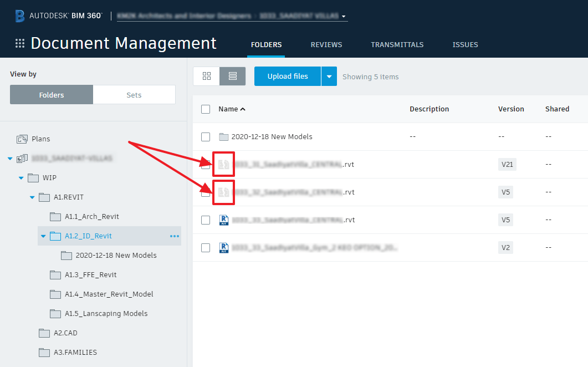Click the Upload files button
The width and height of the screenshot is (588, 367).
[x=287, y=77]
